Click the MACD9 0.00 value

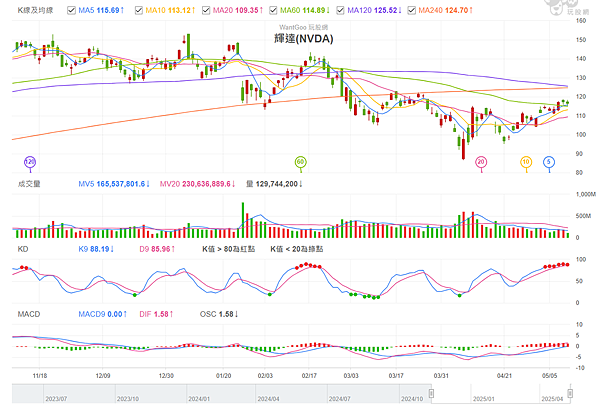[x=103, y=314]
